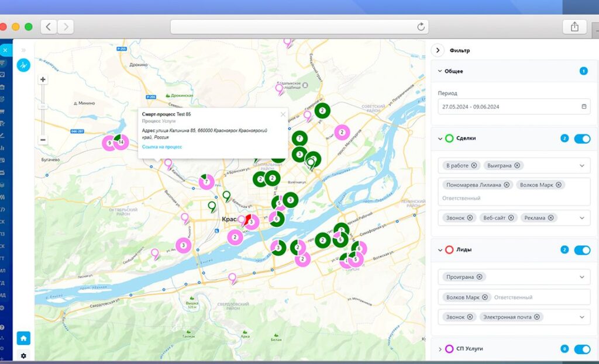
Task: Collapse the Сделки section
Action: pos(440,138)
